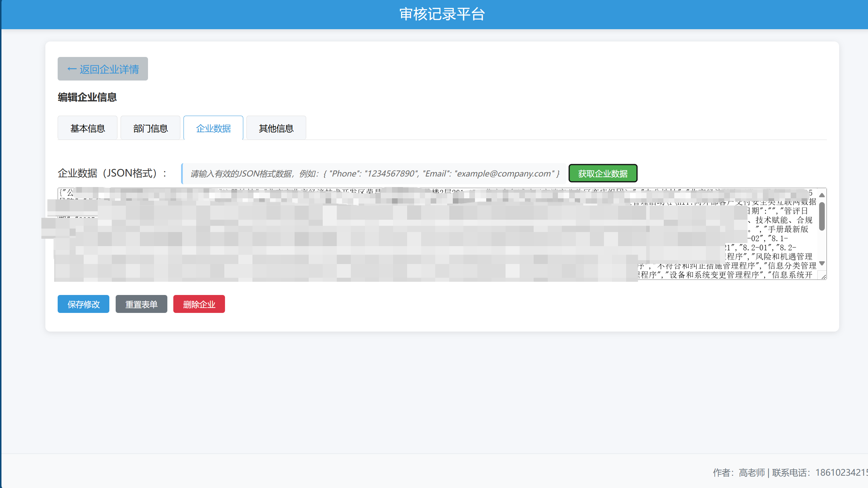868x488 pixels.
Task: Open the 其他信息 tab
Action: pos(276,128)
